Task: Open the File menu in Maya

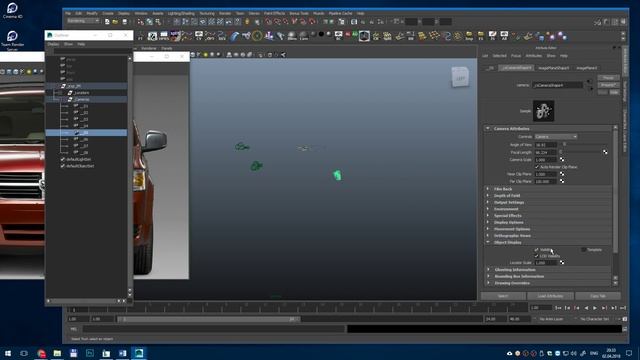Action: point(68,13)
